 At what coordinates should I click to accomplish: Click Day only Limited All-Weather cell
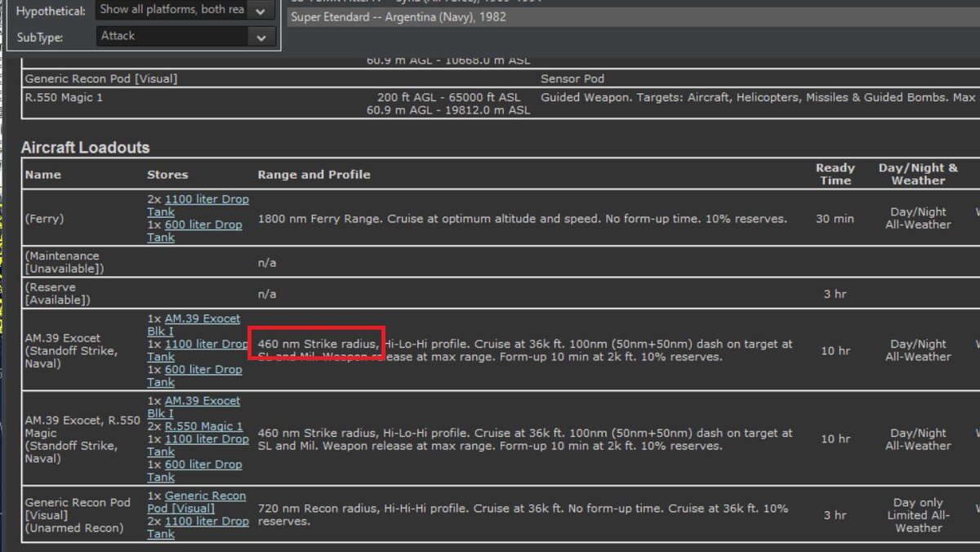pos(918,515)
